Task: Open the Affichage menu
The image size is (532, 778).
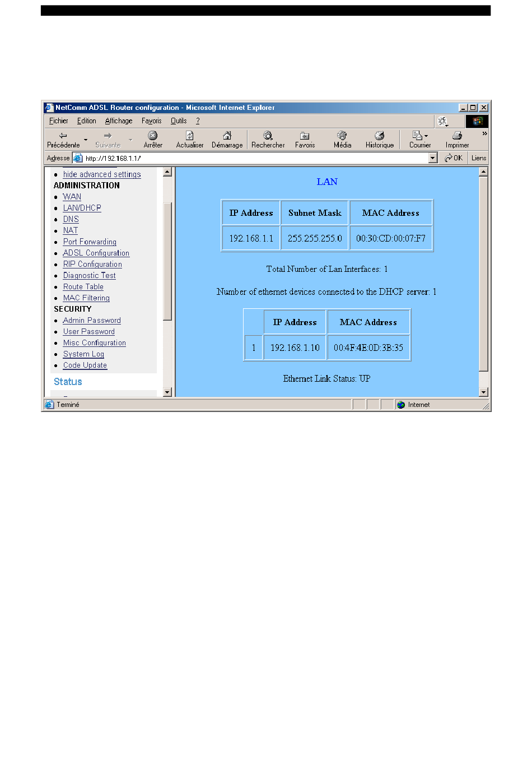Action: tap(119, 121)
